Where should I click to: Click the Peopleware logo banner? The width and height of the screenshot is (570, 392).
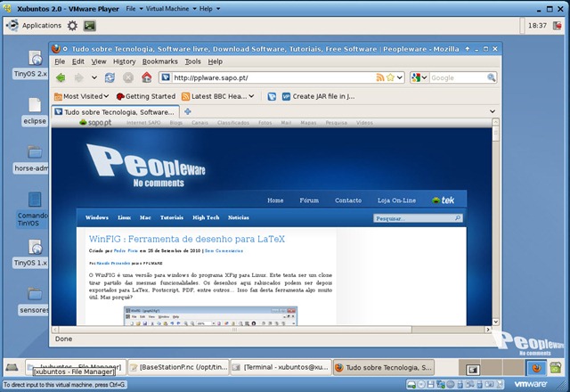[x=146, y=166]
